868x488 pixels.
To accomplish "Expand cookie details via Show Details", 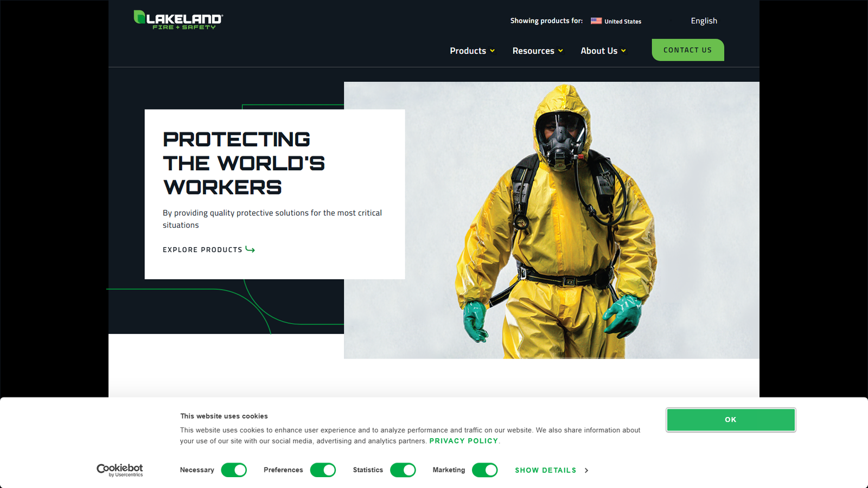I will [545, 470].
